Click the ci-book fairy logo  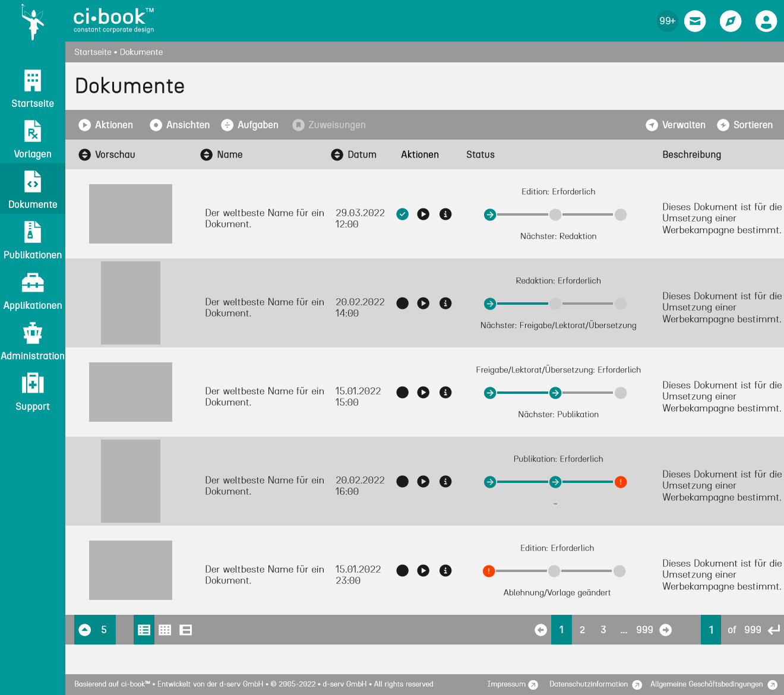tap(33, 22)
